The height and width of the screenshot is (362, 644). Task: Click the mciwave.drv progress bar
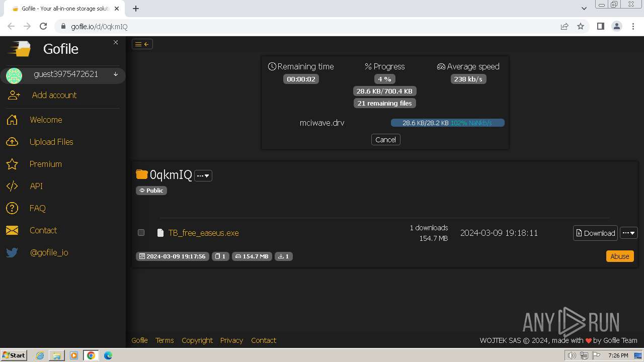[447, 123]
